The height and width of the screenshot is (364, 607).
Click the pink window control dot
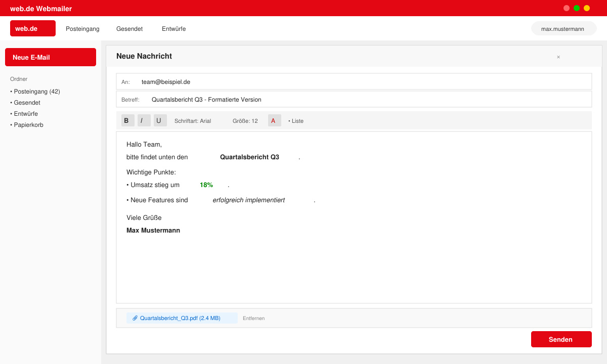click(x=567, y=8)
